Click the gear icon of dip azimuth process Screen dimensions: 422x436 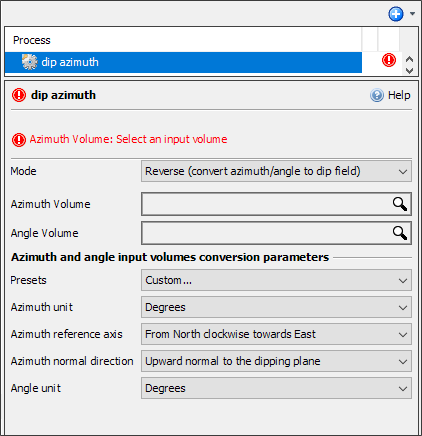(x=29, y=62)
